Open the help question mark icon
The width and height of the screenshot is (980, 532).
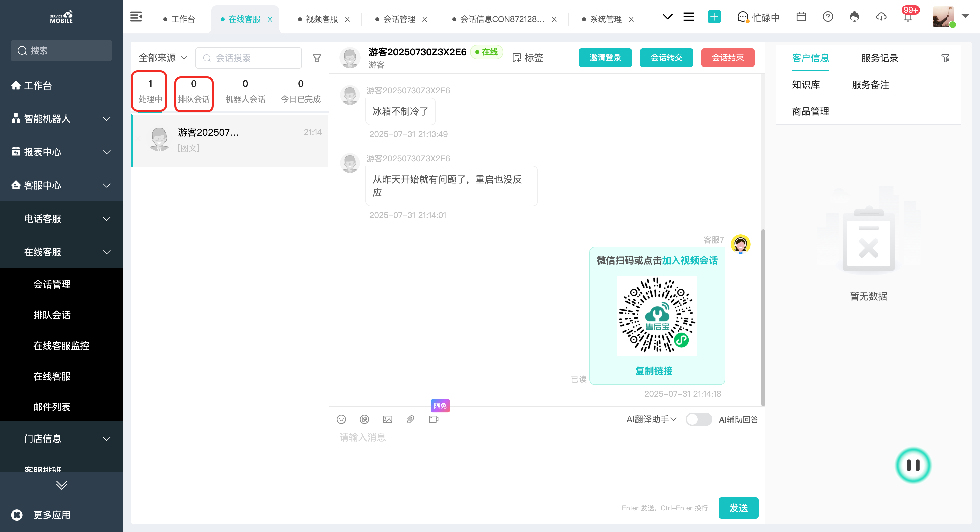click(x=827, y=17)
